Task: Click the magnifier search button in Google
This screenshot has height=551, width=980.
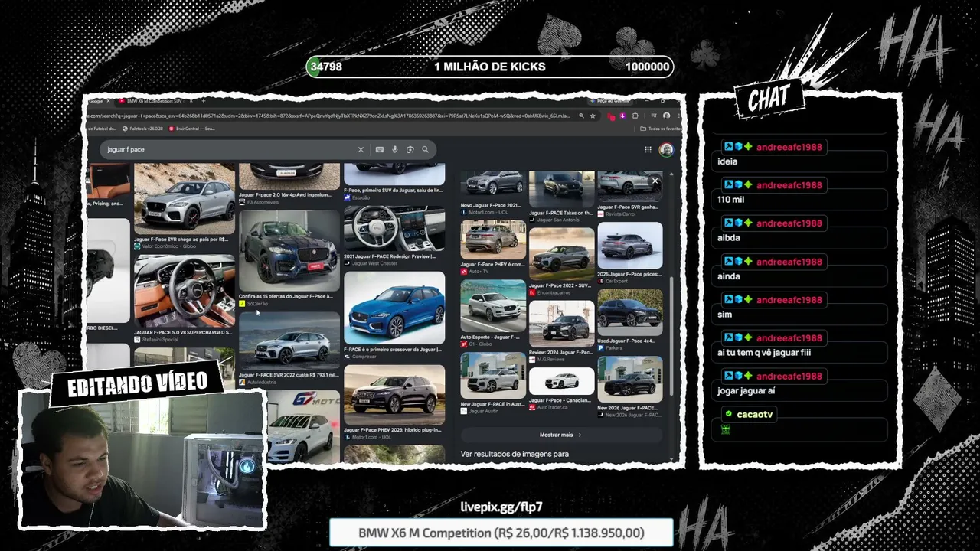Action: [x=426, y=150]
